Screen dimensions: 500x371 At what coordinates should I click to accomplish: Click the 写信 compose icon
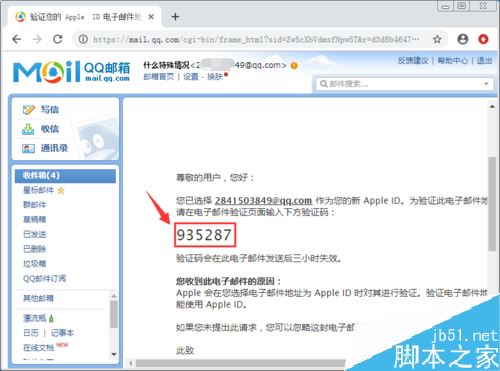(x=28, y=110)
